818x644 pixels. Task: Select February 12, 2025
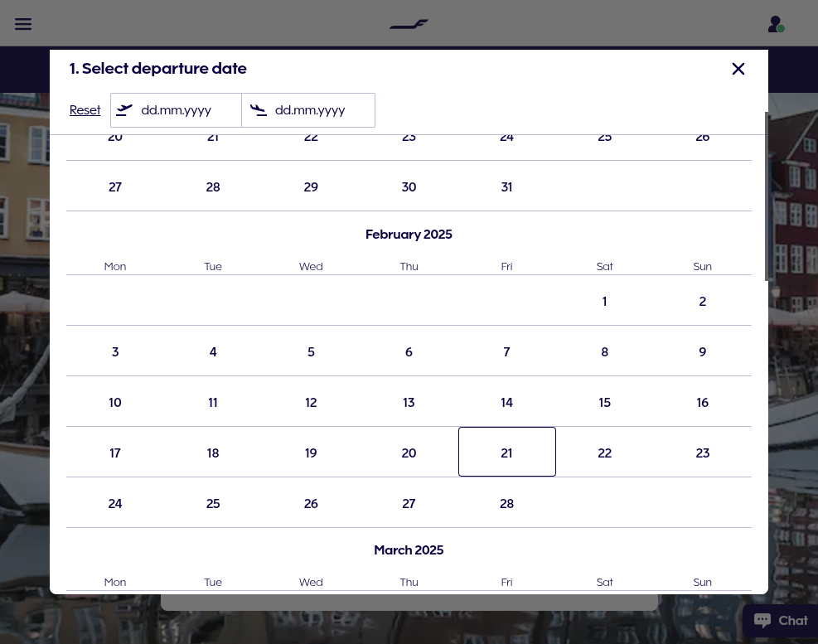[x=311, y=402]
